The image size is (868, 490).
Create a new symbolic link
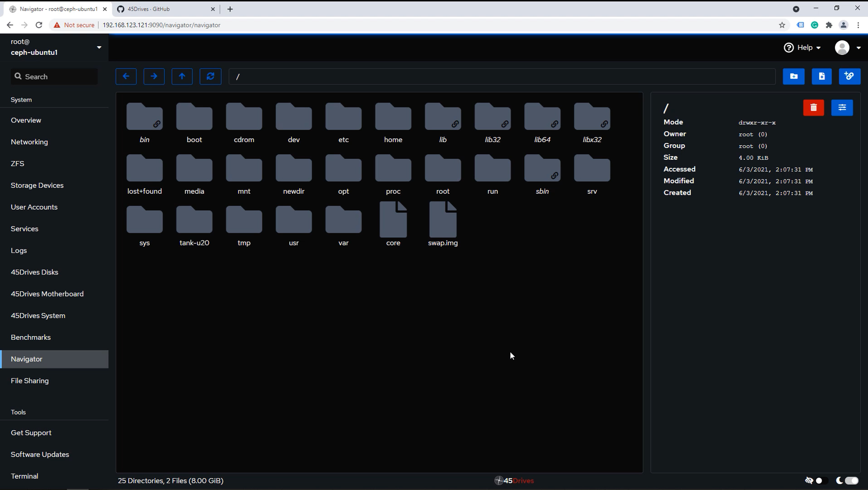pyautogui.click(x=849, y=76)
